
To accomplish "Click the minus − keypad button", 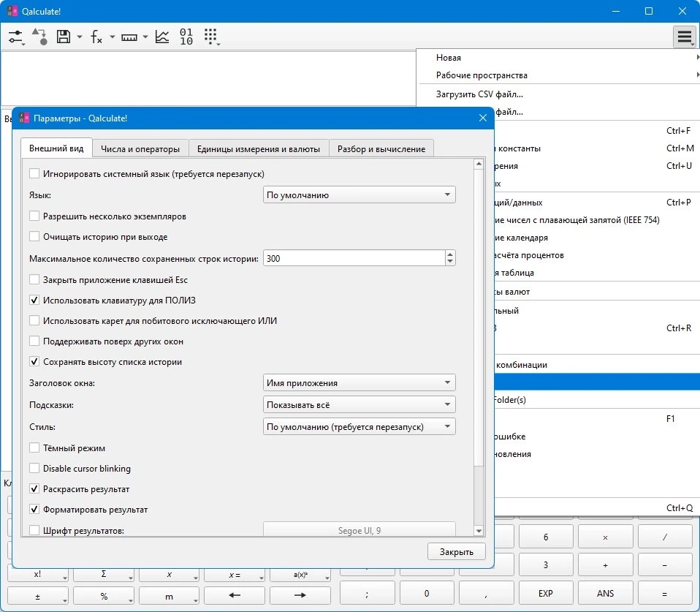I will point(665,565).
